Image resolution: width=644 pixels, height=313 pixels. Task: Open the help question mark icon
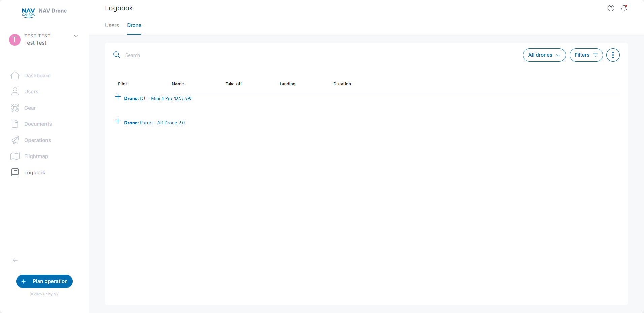tap(611, 8)
